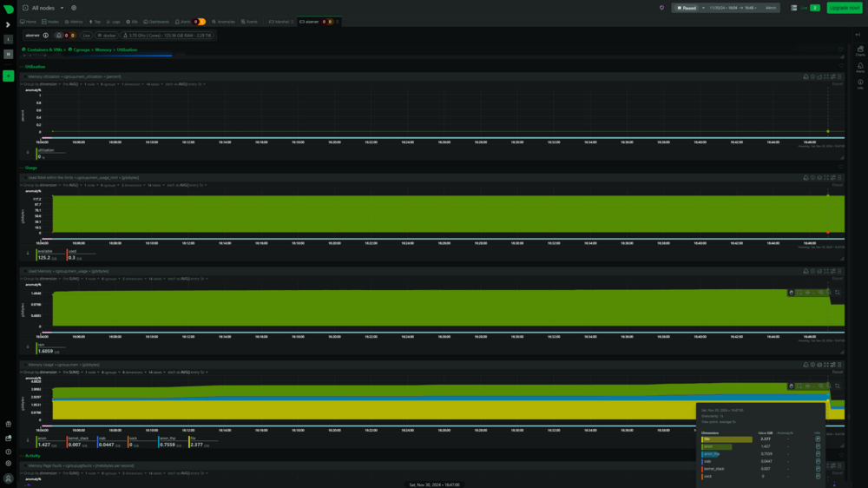Toggle fullscreen on Memory Utilization chart
The image size is (868, 488).
[x=826, y=77]
